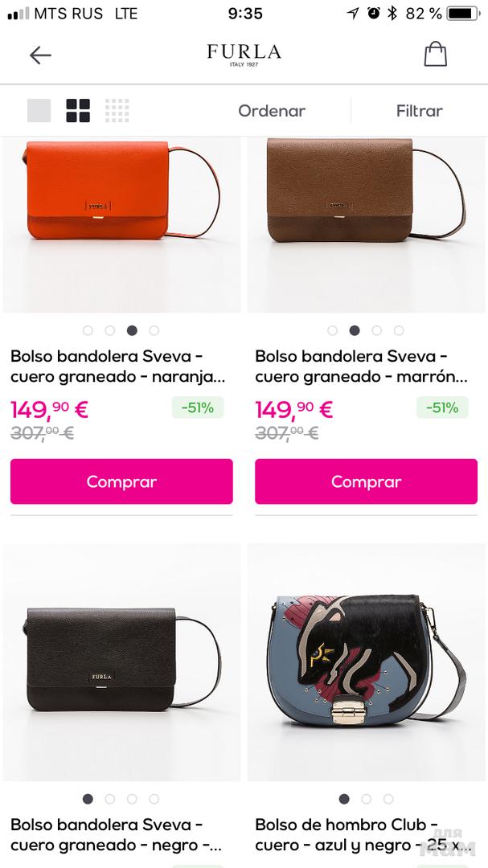Screen dimensions: 488x868
Task: Open the Ordenar sort options
Action: coord(272,111)
